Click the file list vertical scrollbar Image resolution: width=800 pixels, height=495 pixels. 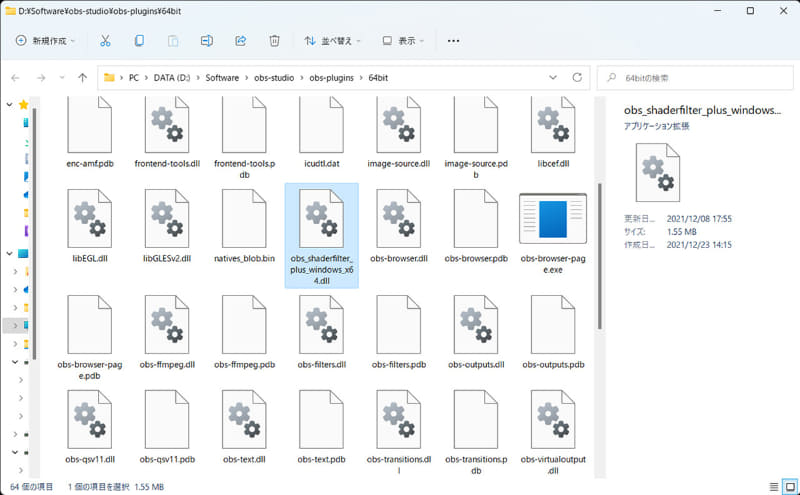pos(599,255)
